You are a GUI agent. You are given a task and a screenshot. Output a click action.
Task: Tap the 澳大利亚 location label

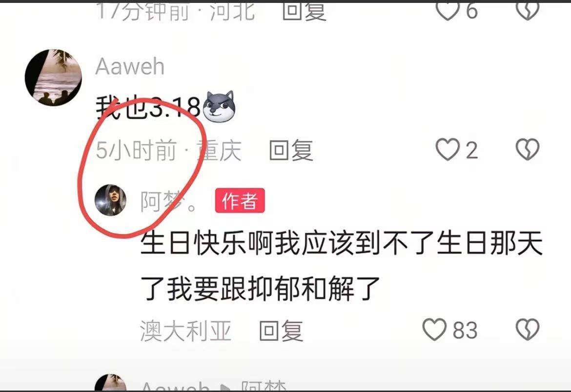[x=186, y=331]
